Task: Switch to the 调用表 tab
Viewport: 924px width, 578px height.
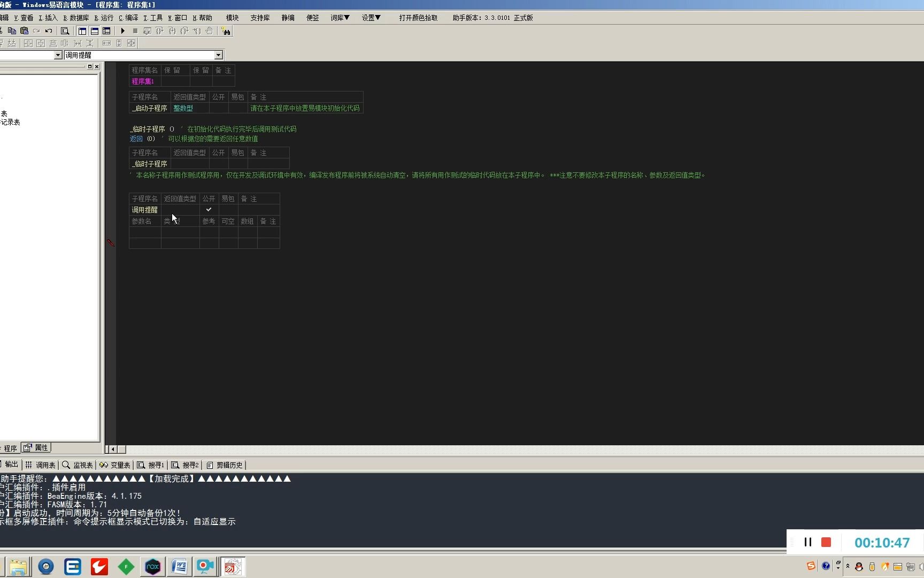Action: [x=41, y=465]
